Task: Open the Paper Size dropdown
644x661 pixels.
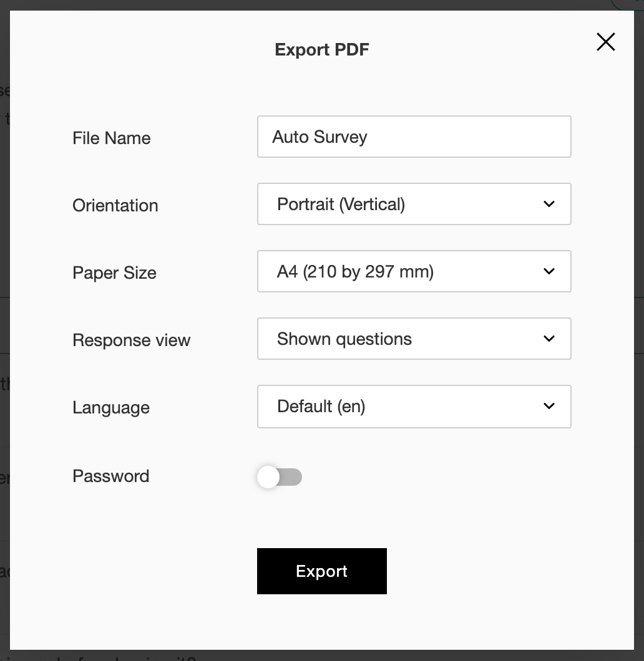Action: [x=413, y=271]
